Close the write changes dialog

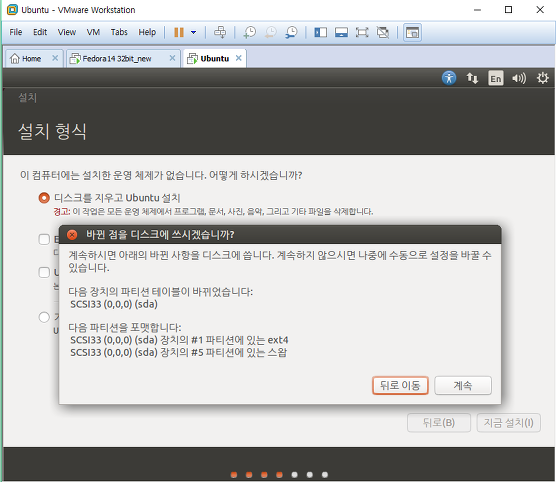[72, 235]
